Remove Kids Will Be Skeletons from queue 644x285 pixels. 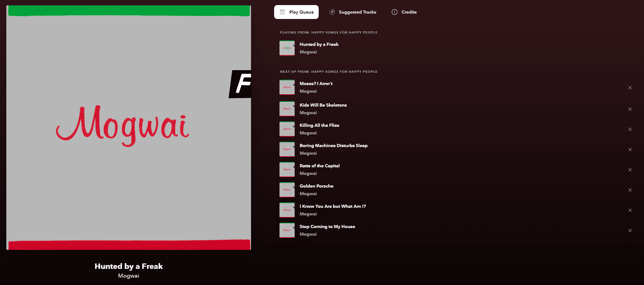tap(630, 109)
